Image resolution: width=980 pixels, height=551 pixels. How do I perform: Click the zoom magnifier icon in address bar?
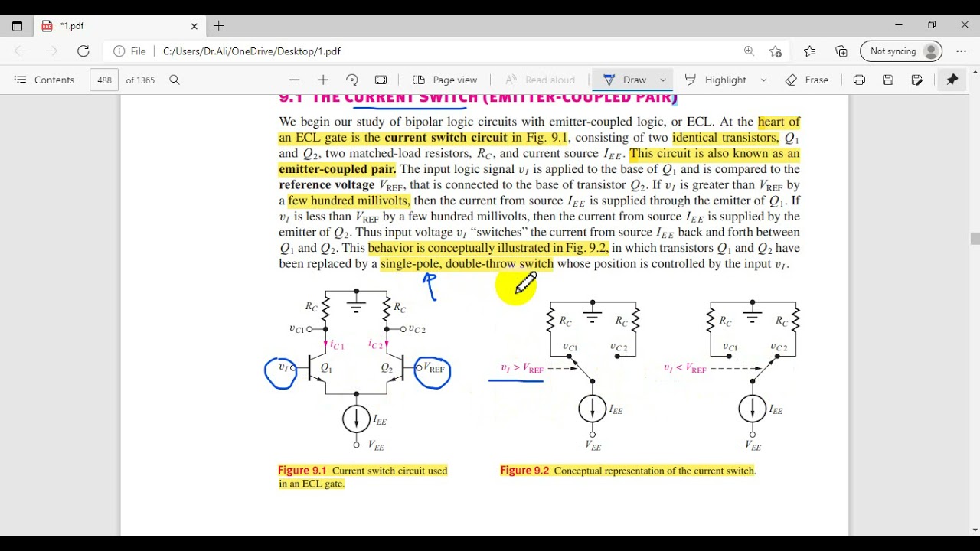(x=749, y=51)
